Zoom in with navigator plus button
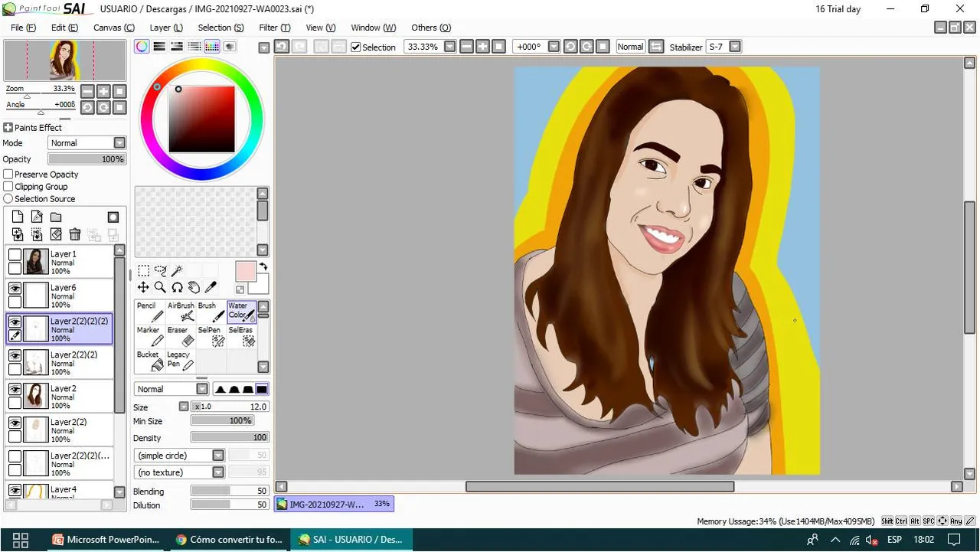 tap(103, 91)
